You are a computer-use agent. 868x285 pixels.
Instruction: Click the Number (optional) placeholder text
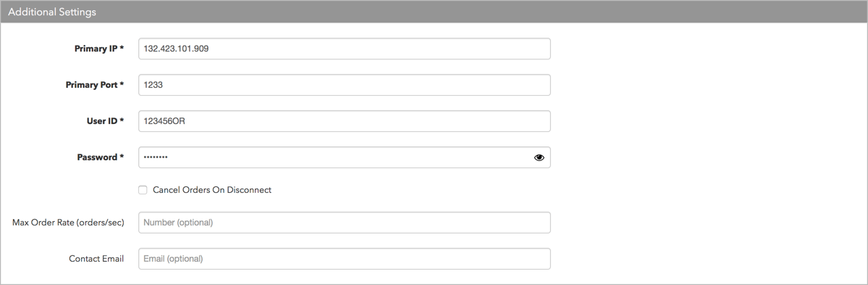click(178, 223)
